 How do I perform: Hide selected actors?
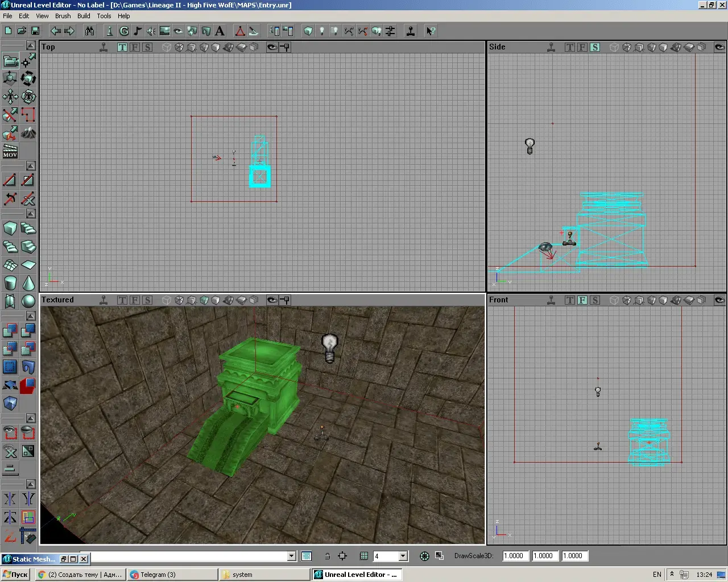pos(28,433)
